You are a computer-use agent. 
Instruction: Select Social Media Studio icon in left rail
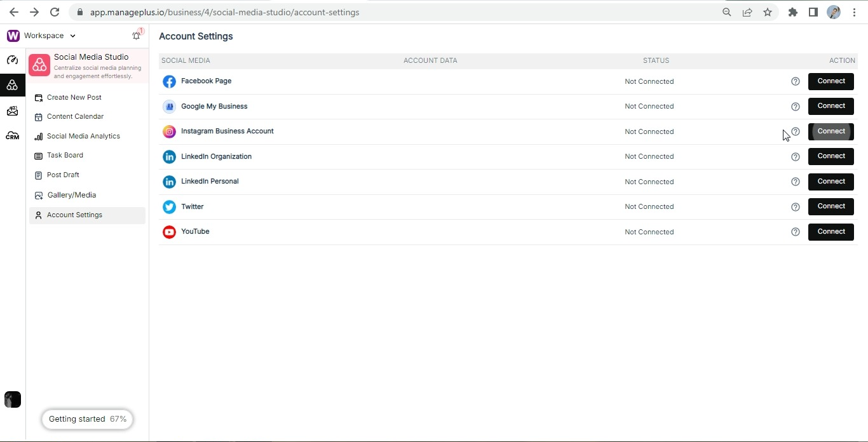point(12,84)
